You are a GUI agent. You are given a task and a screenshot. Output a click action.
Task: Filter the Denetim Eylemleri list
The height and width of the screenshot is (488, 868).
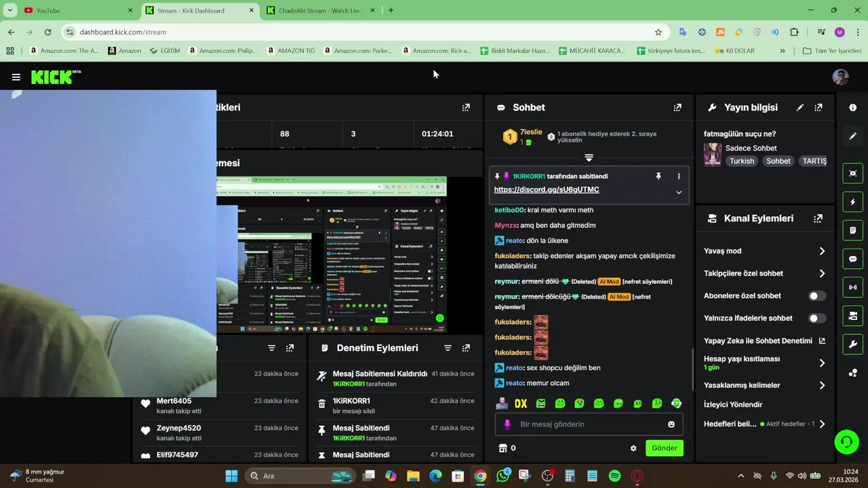[x=448, y=348]
